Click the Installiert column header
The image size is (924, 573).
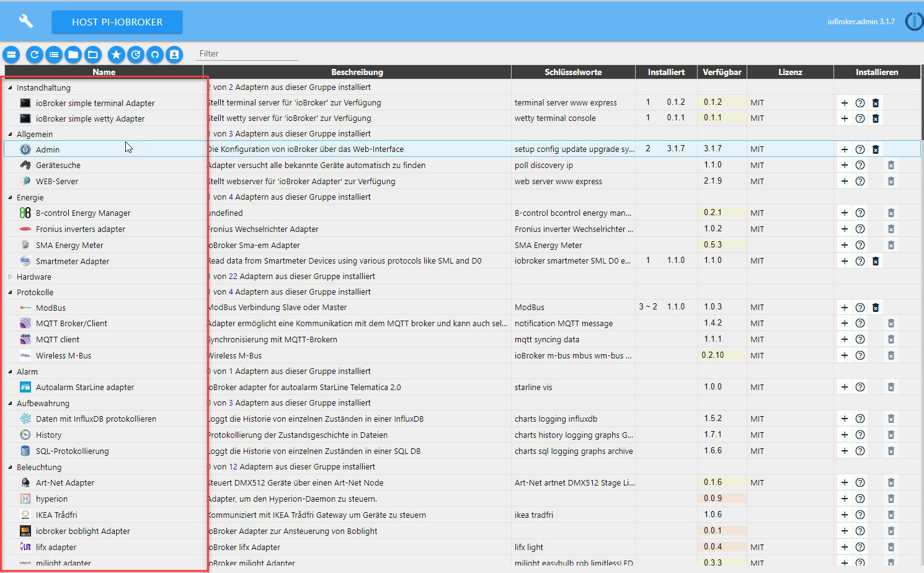pyautogui.click(x=666, y=72)
